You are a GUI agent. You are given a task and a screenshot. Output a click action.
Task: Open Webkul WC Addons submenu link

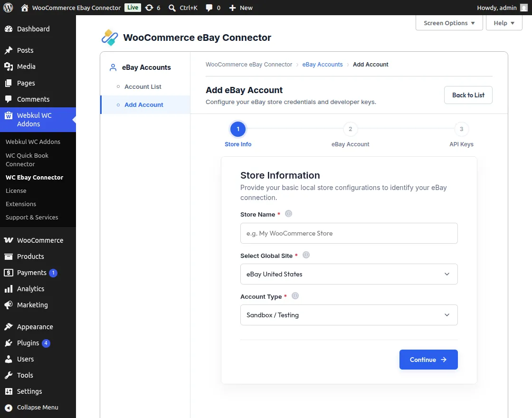[x=33, y=142]
